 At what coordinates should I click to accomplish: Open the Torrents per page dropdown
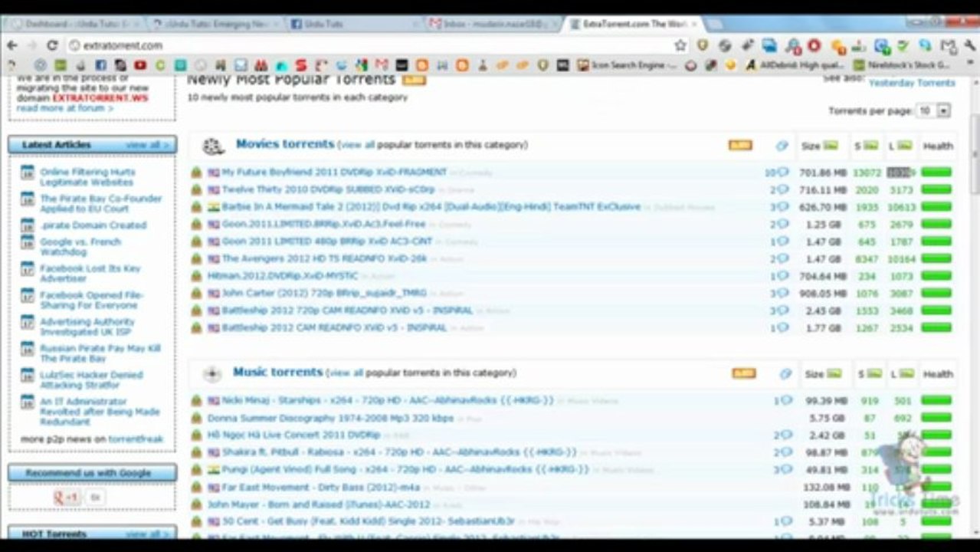click(934, 111)
